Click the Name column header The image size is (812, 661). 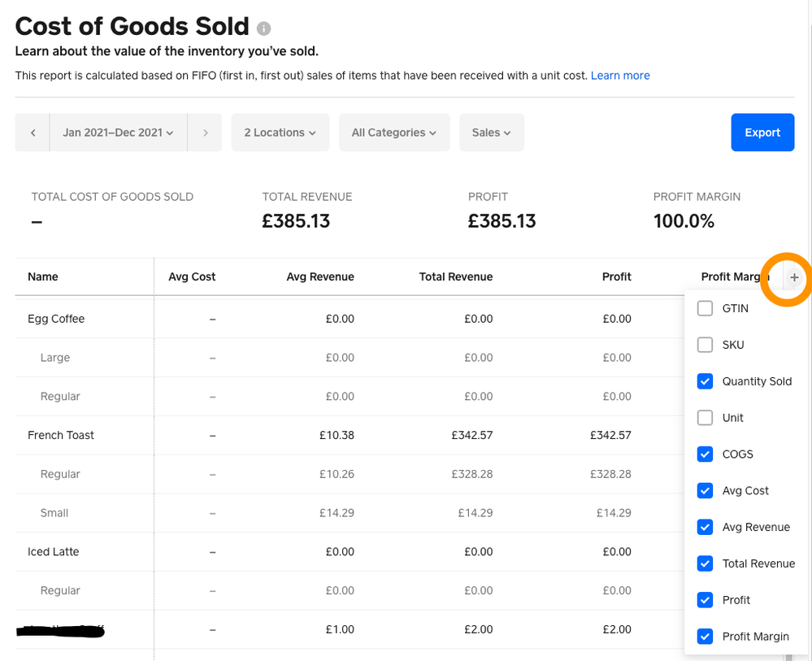43,277
